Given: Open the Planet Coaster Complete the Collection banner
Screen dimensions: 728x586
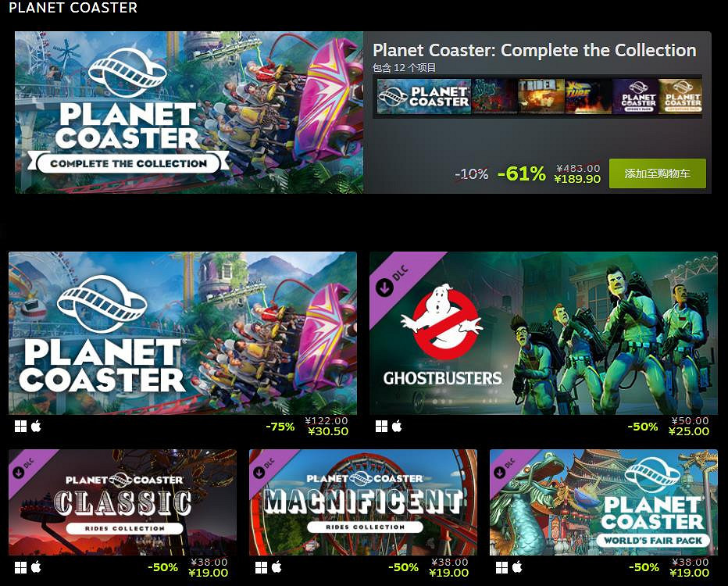Looking at the screenshot, I should point(189,113).
